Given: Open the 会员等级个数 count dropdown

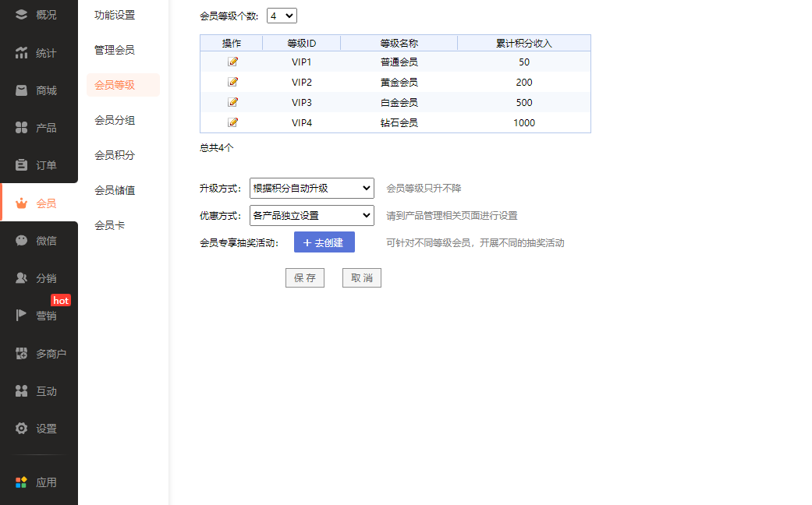Looking at the screenshot, I should (x=281, y=15).
